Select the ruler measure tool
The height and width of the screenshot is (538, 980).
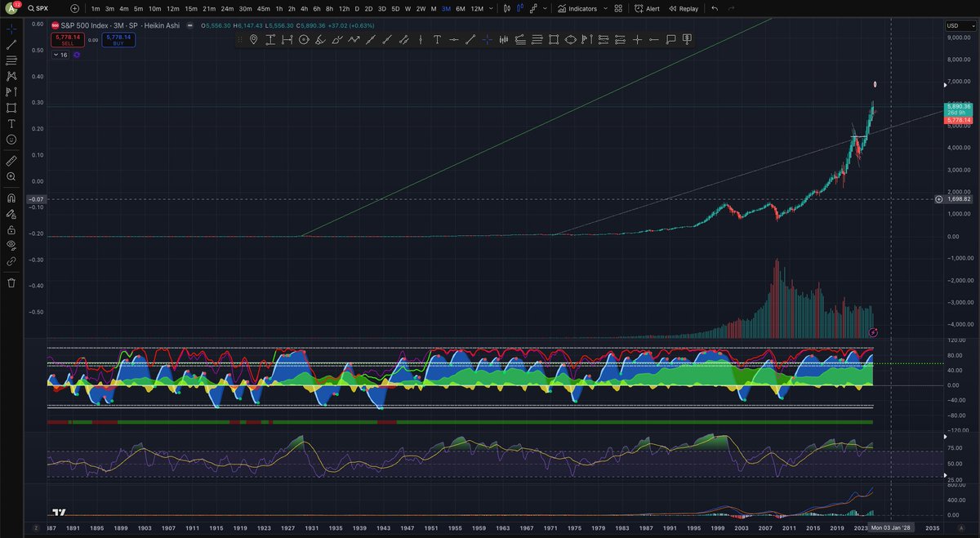tap(11, 161)
